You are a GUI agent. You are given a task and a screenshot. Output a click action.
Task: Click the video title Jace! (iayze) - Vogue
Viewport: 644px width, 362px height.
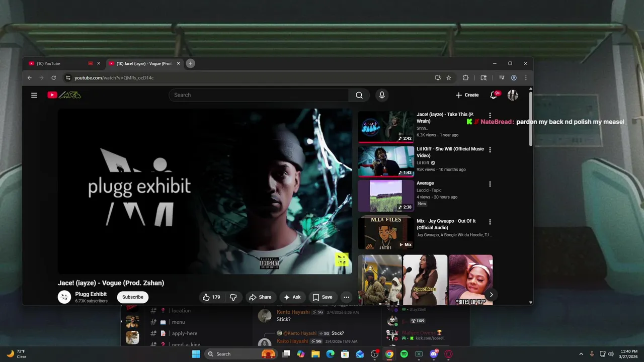(x=111, y=283)
